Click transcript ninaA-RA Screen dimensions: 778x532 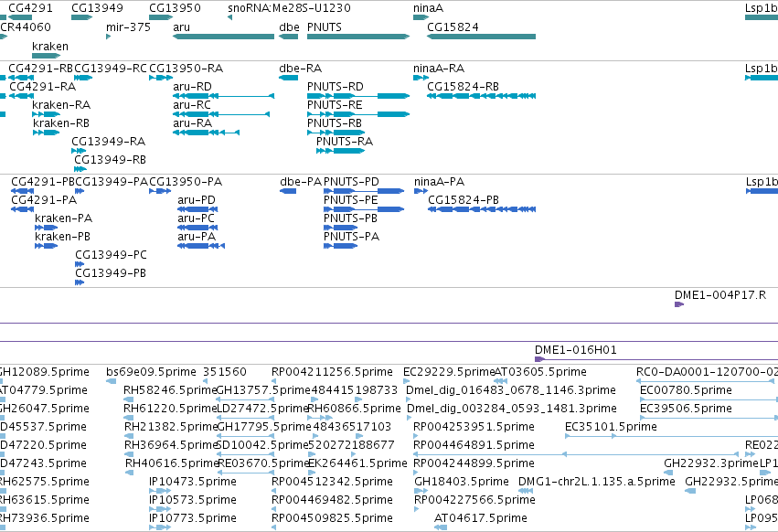pyautogui.click(x=421, y=78)
